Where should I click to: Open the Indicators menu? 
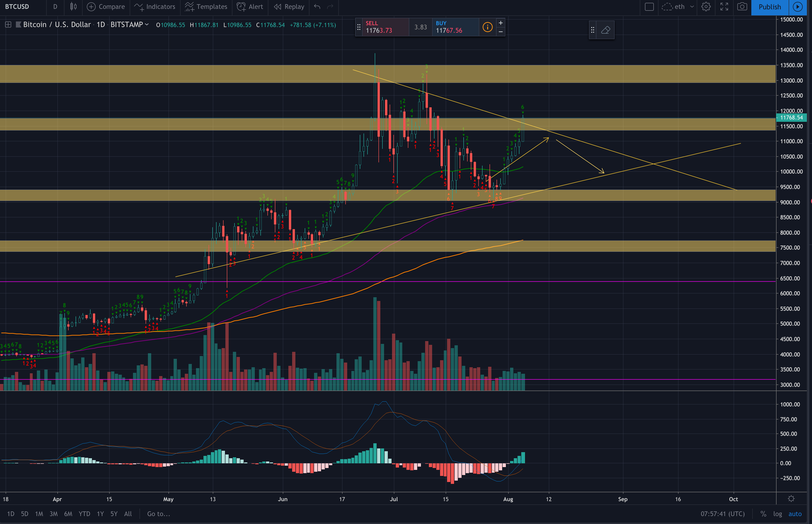[155, 7]
